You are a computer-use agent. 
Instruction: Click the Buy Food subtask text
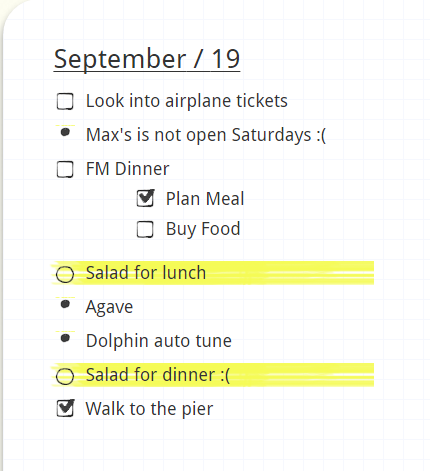[203, 229]
